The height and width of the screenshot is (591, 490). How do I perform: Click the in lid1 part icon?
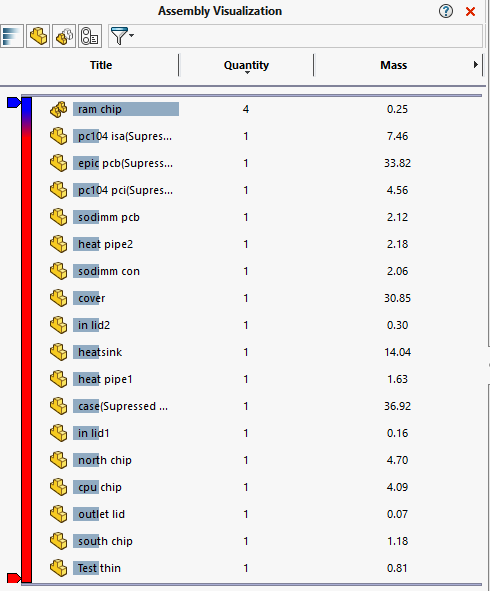[58, 433]
